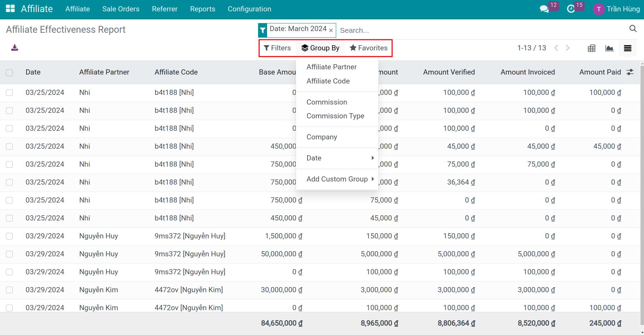Click the 3,000,000 ₫ amount invoiced cell
This screenshot has width=644, height=335.
coord(536,290)
